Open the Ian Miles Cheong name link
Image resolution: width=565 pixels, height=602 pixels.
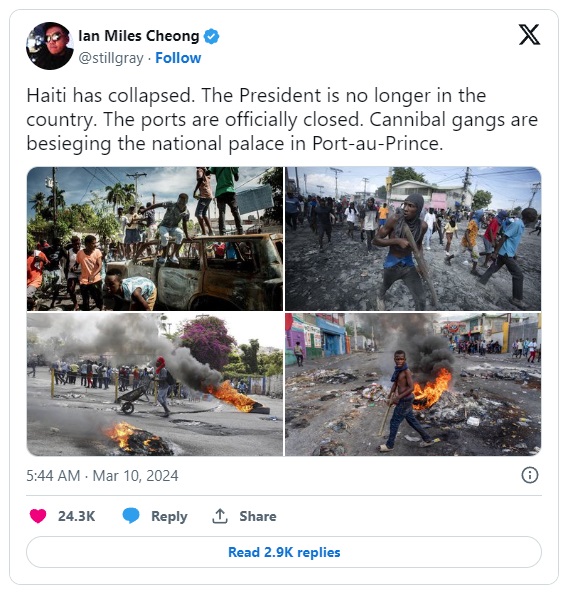point(139,36)
